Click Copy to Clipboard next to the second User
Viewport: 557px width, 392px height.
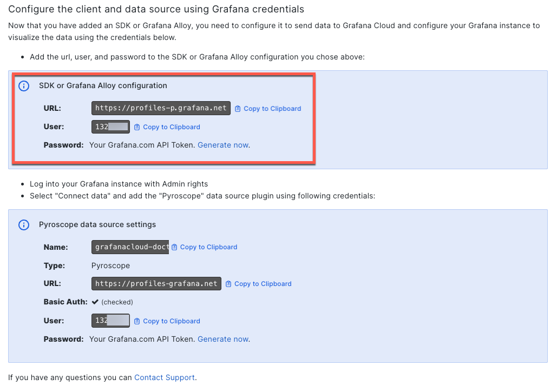coord(171,321)
